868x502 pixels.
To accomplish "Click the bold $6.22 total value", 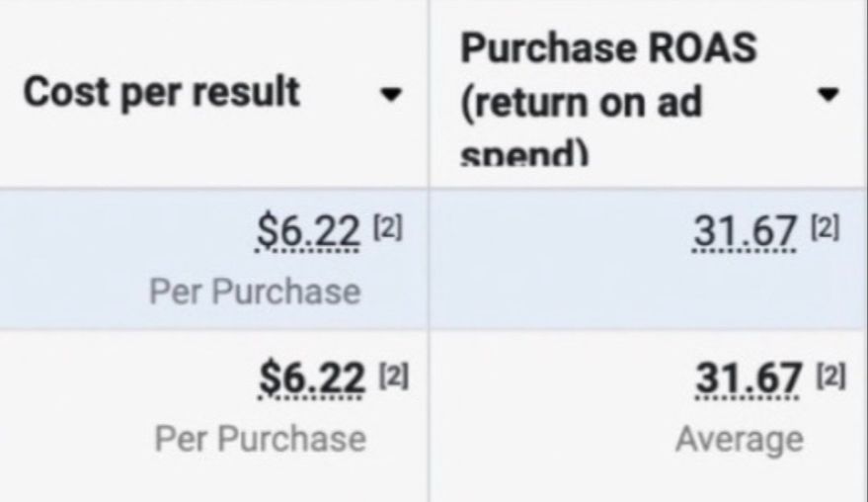I will pyautogui.click(x=312, y=378).
